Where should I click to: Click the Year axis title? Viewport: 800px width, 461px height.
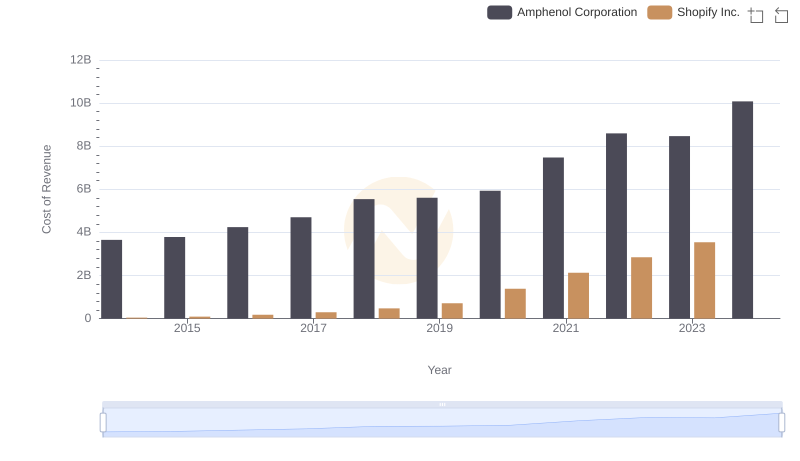click(x=439, y=370)
